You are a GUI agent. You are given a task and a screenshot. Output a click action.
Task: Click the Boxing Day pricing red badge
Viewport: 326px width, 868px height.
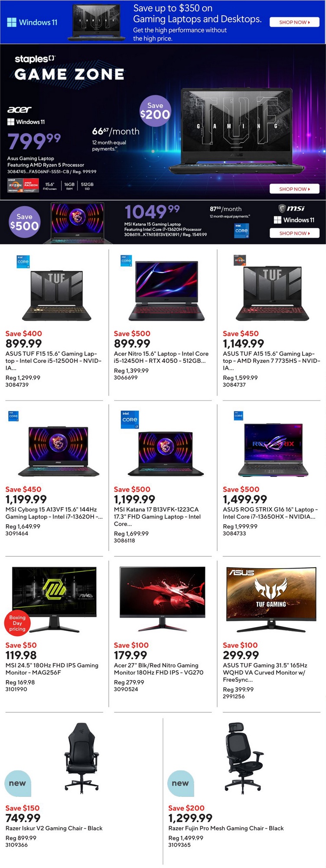(17, 623)
